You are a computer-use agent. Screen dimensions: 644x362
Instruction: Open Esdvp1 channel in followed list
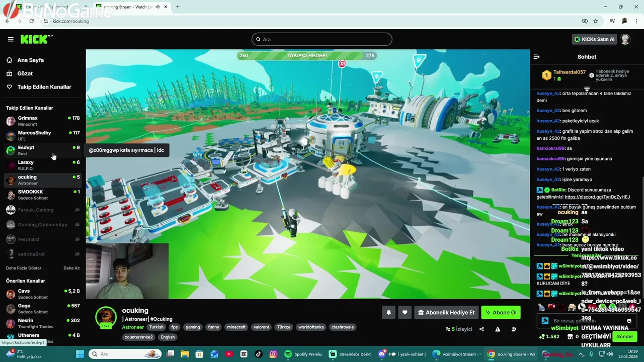pos(43,150)
